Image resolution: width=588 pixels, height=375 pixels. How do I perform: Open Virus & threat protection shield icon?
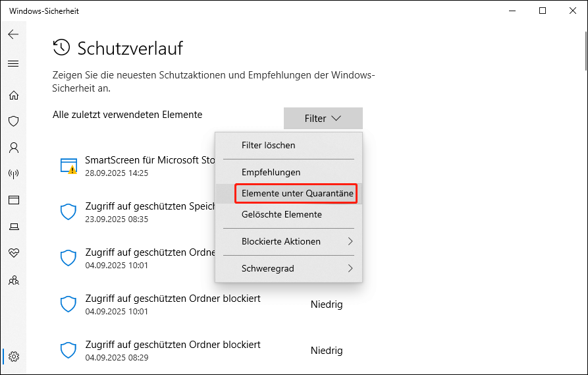tap(13, 121)
